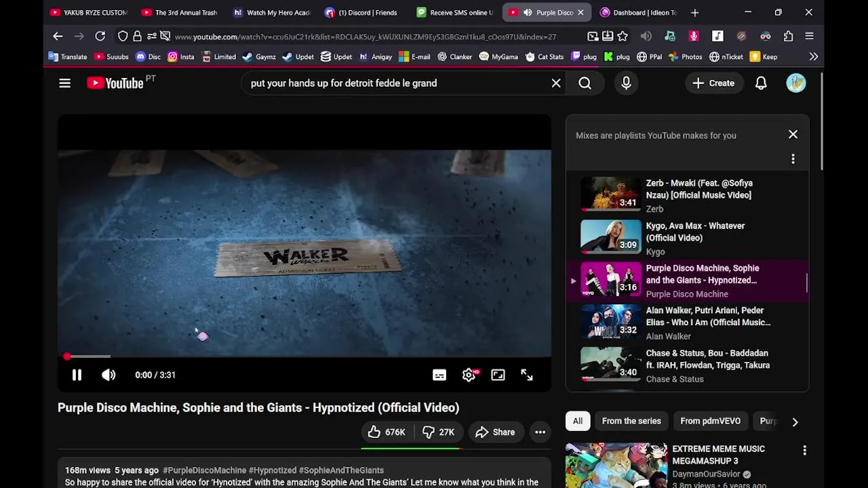Switch to Dashboard Idleon tab
The height and width of the screenshot is (488, 868).
tap(639, 12)
